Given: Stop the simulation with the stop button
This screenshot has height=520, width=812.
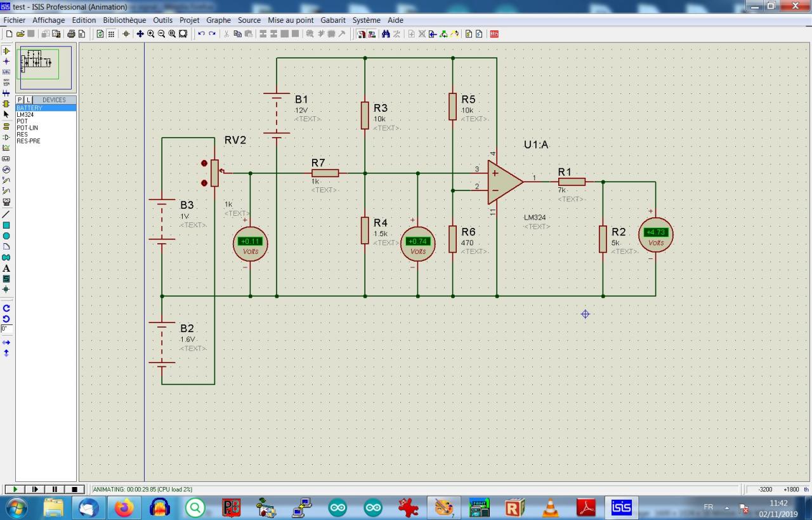Looking at the screenshot, I should tap(74, 490).
